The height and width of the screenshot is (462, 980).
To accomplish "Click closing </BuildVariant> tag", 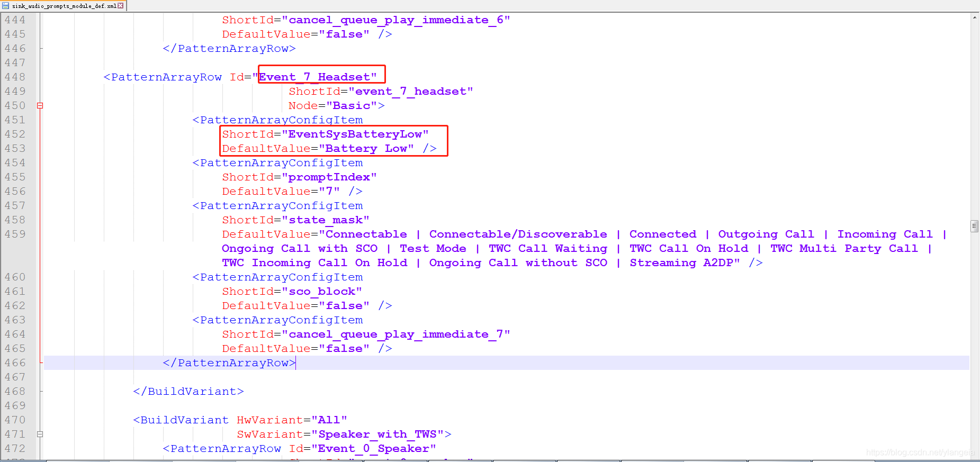I will pyautogui.click(x=188, y=392).
